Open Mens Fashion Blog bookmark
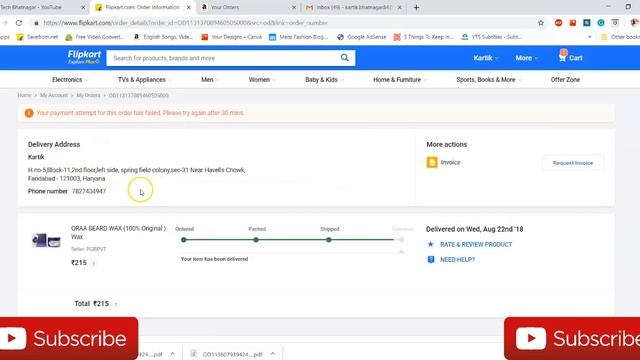 pos(298,37)
